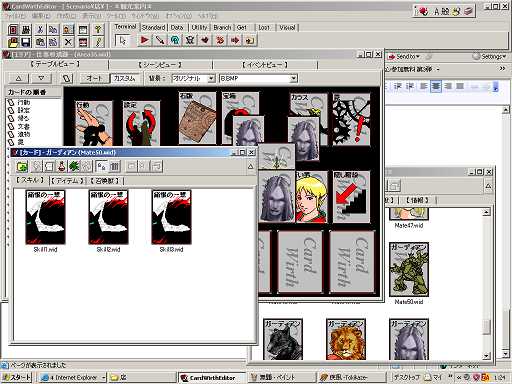
Task: Click the scissors cut icon in main toolbar
Action: pyautogui.click(x=40, y=30)
